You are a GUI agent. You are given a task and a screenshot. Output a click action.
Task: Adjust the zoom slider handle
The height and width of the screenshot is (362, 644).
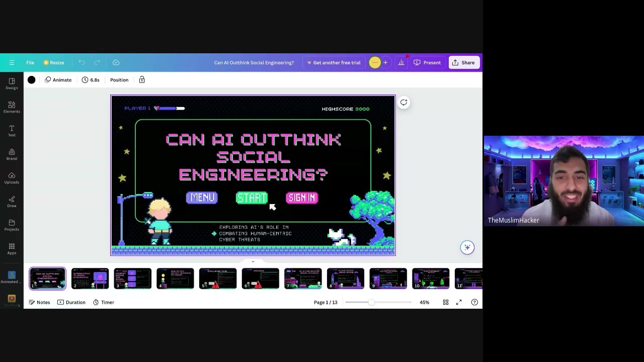pyautogui.click(x=371, y=302)
